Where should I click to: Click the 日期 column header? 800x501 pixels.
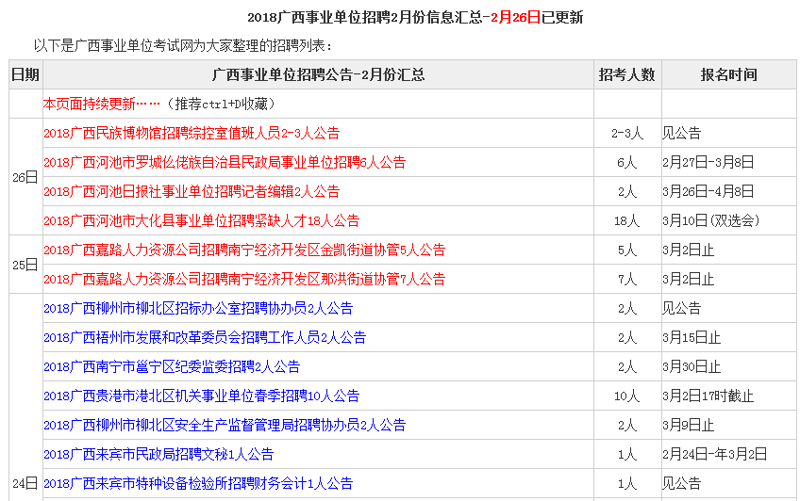(26, 75)
